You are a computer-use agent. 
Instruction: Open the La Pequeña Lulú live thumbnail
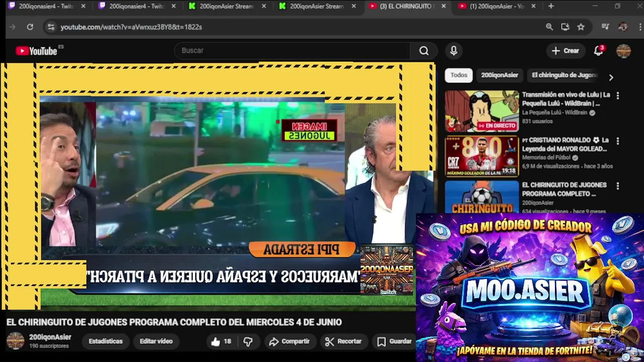click(x=481, y=111)
